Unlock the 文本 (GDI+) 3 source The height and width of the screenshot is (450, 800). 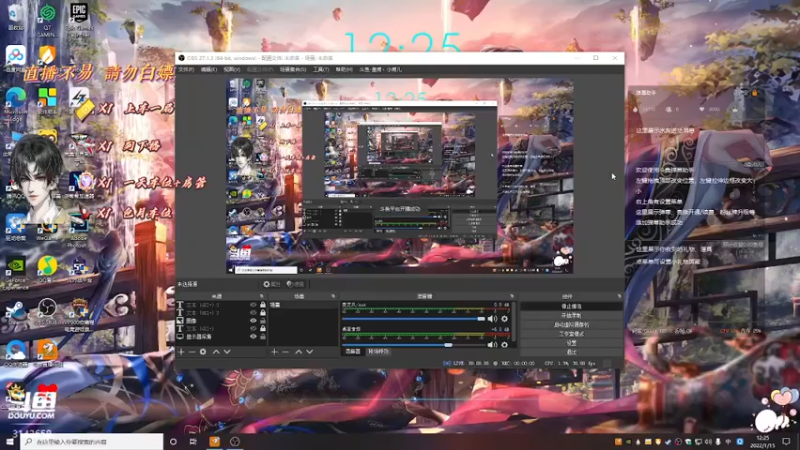(x=263, y=305)
